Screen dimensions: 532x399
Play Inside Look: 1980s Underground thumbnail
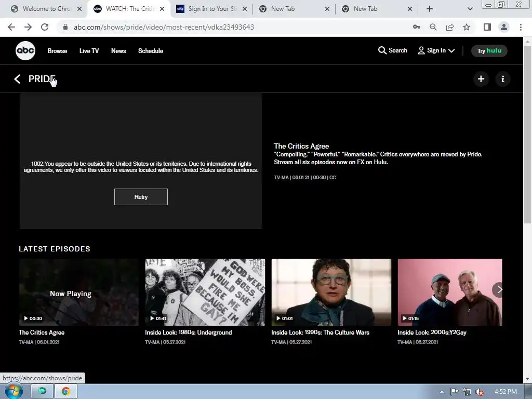pyautogui.click(x=205, y=292)
